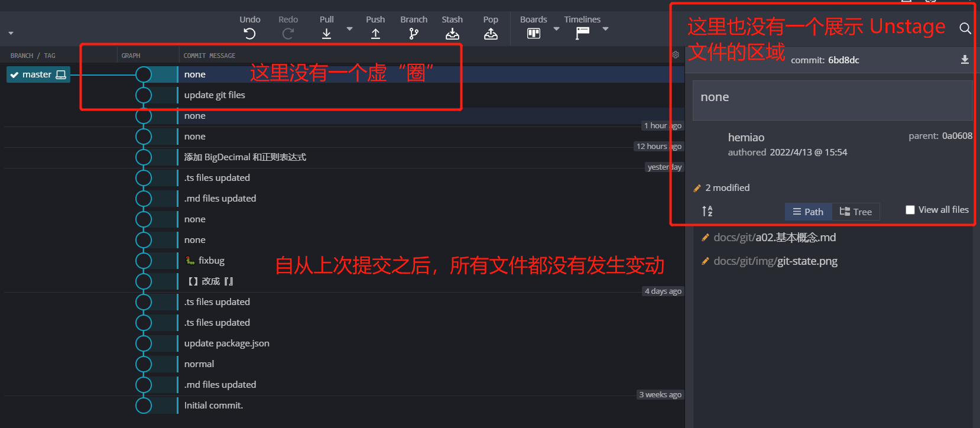
Task: Expand the Boards dropdown arrow
Action: 556,29
